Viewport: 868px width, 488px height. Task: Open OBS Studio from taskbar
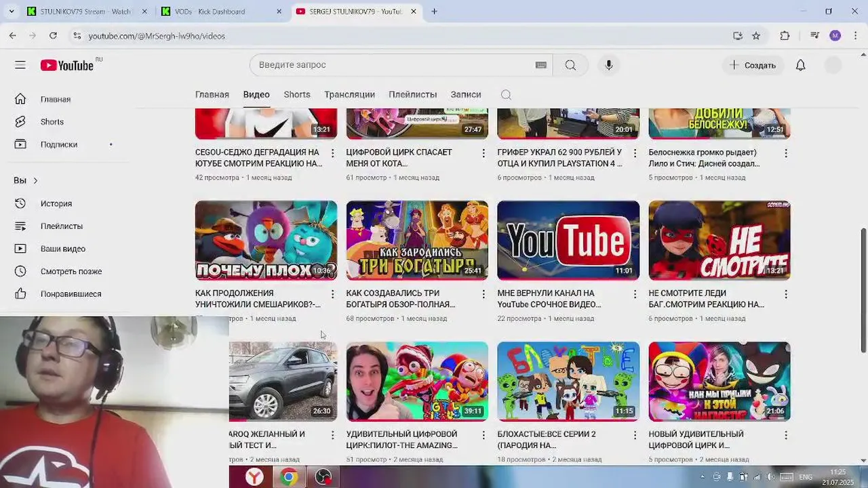point(323,477)
